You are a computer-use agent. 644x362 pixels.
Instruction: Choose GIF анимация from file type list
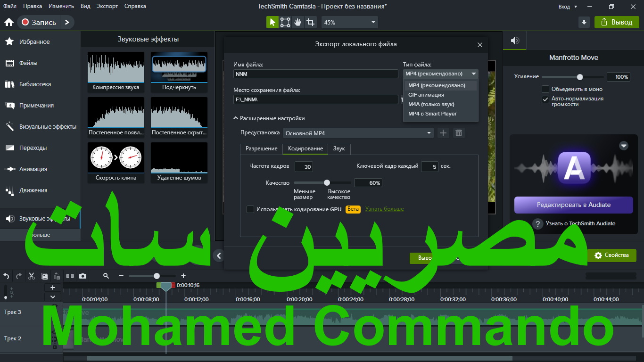pos(426,95)
